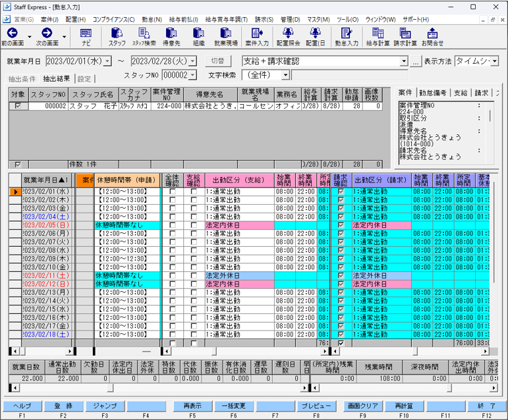Screen dimensions: 508x420
Task: Switch to the 勤怠備考 tab
Action: click(433, 93)
